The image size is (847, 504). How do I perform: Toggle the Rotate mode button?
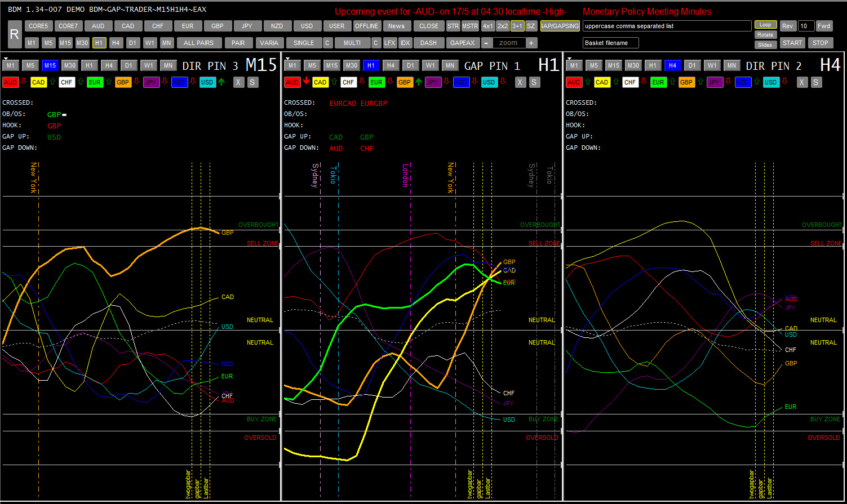click(765, 35)
